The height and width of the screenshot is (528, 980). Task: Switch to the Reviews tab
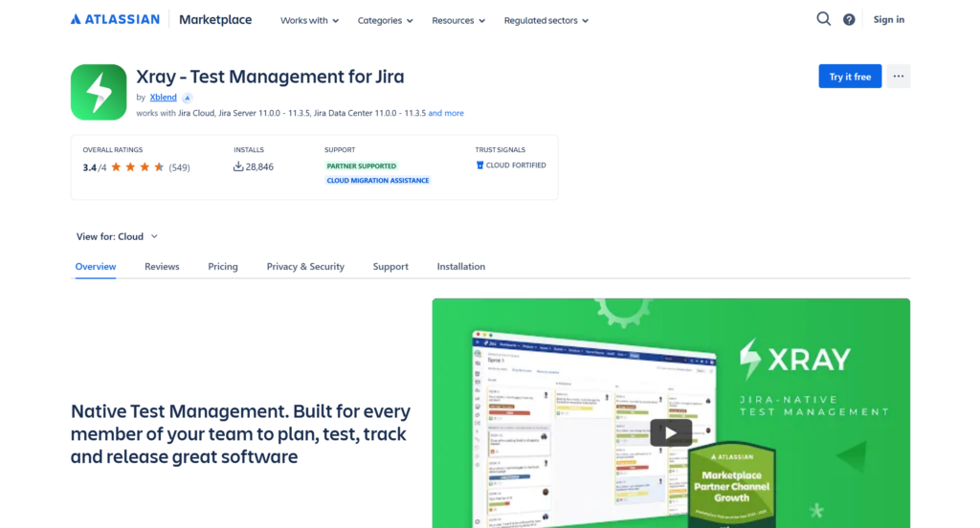162,266
